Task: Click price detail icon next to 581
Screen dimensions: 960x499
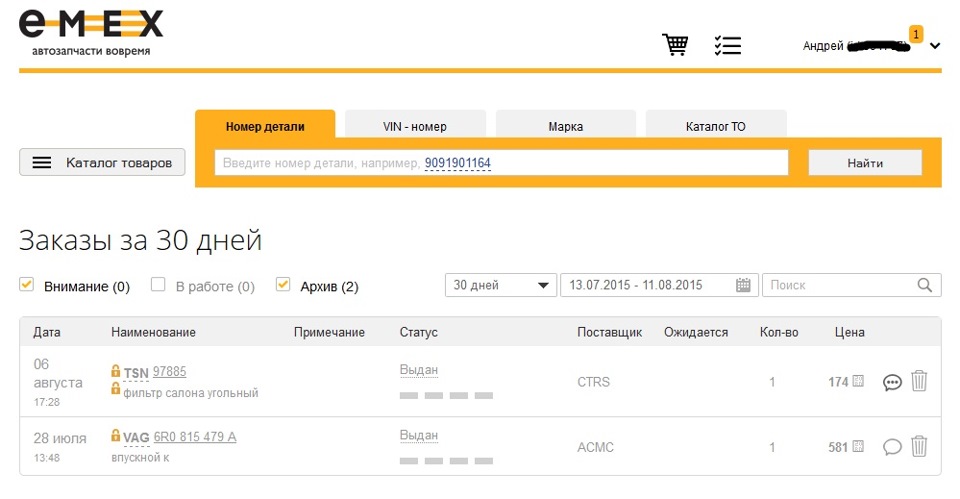Action: 858,446
